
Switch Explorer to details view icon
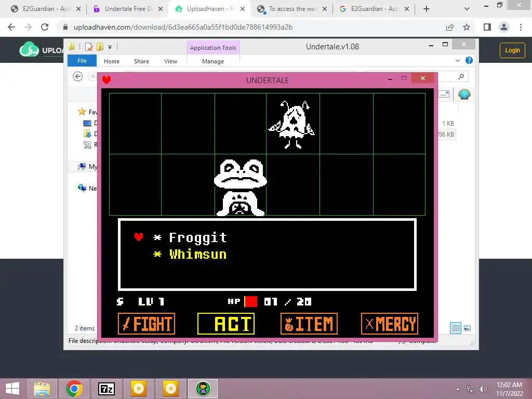(455, 328)
